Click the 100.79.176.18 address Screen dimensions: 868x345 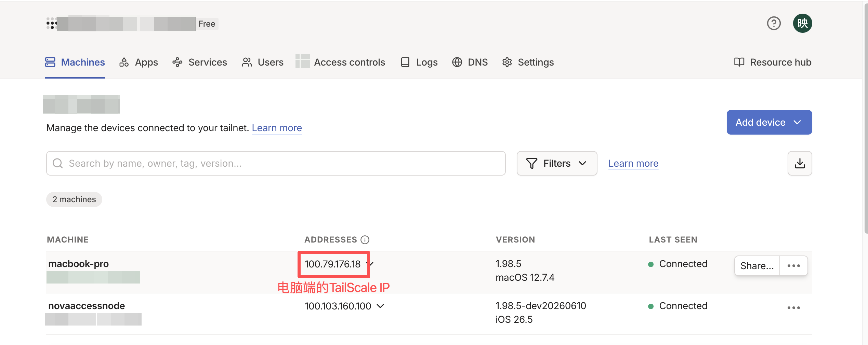coord(332,264)
